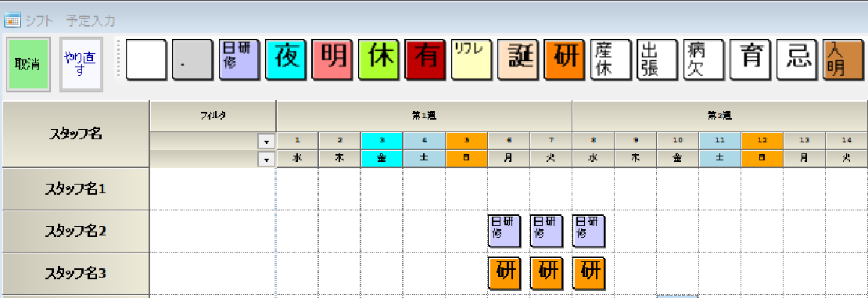Click day 10 column header
Screen dimensions: 868x298
coord(677,141)
